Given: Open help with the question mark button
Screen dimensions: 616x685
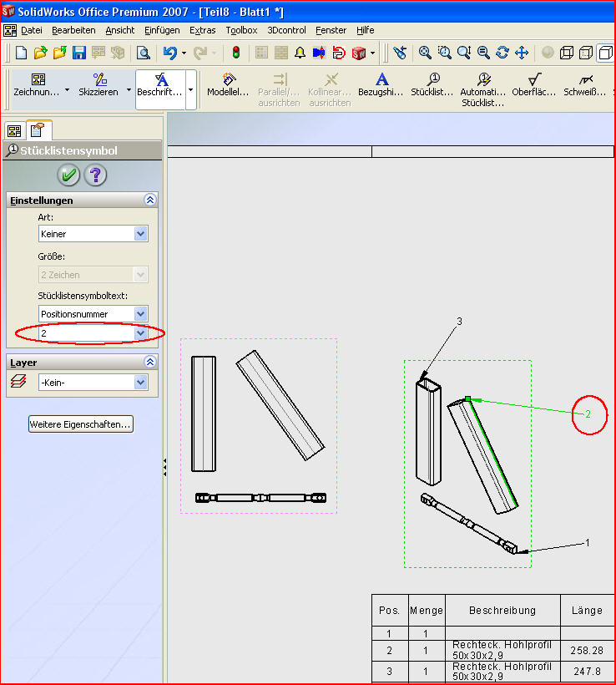Looking at the screenshot, I should click(95, 175).
